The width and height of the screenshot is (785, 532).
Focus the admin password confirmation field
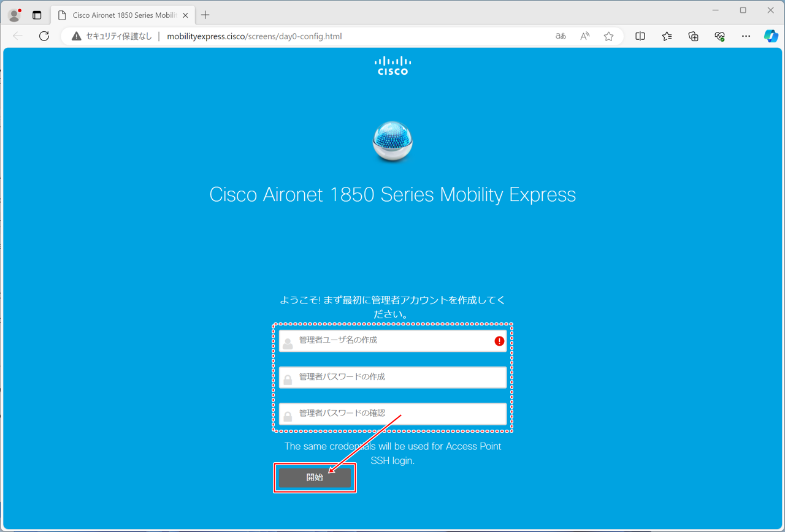click(392, 414)
